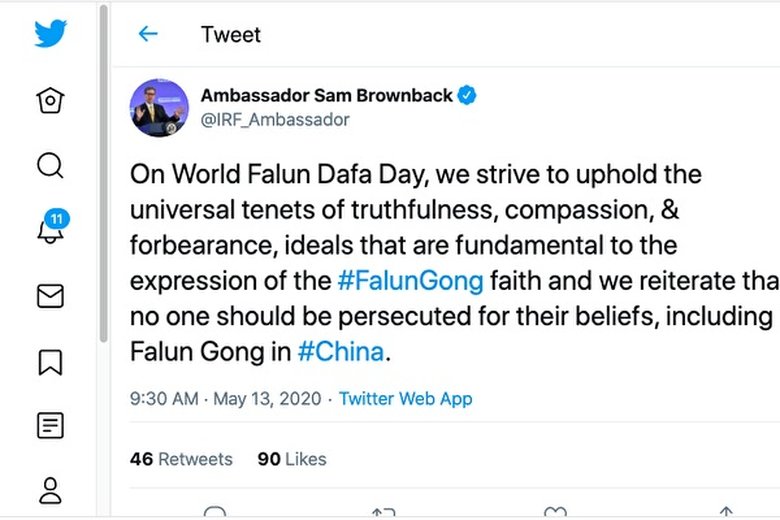Open Messages envelope icon
Image resolution: width=780 pixels, height=520 pixels.
click(x=50, y=296)
